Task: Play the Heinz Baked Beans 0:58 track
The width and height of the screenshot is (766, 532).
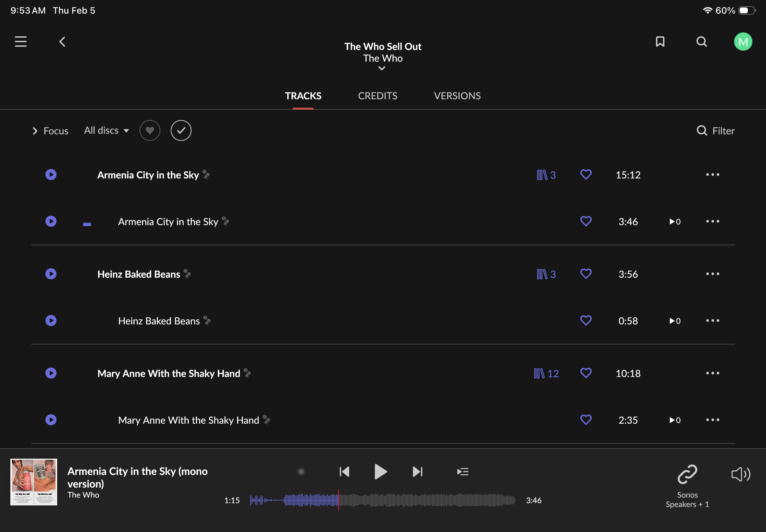Action: 51,321
